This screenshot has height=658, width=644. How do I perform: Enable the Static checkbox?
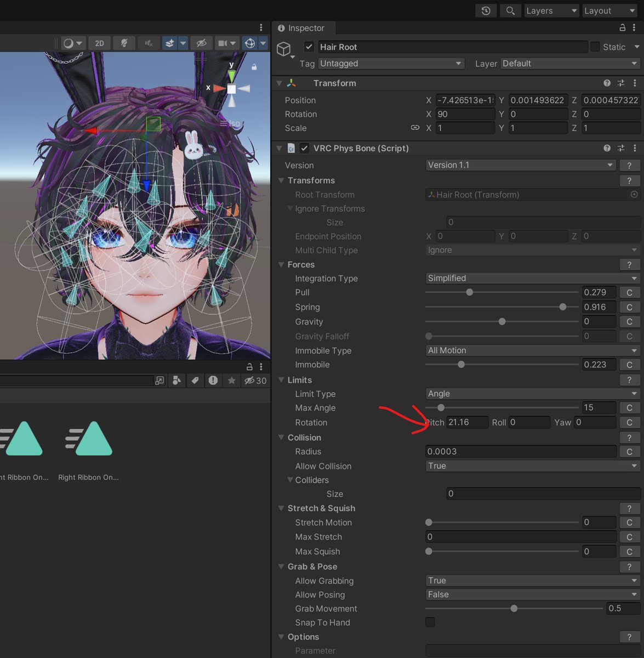(x=595, y=47)
